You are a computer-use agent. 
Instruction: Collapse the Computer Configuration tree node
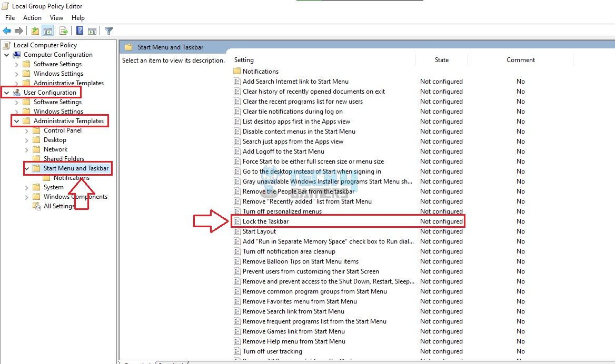pos(6,54)
